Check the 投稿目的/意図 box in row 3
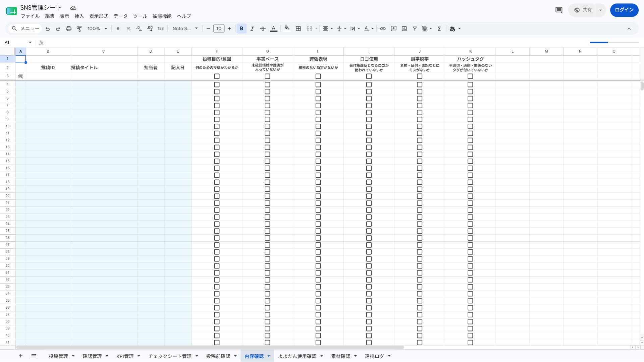The height and width of the screenshot is (362, 644). pos(217,76)
